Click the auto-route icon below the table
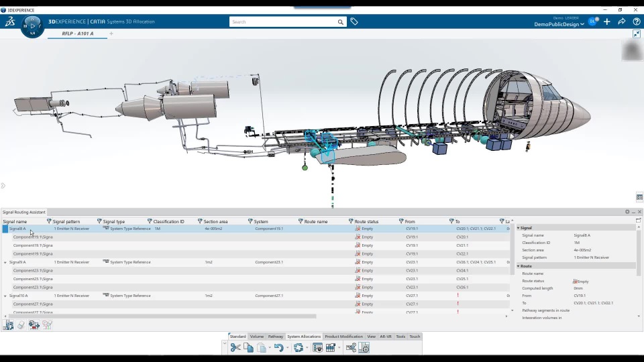 (8, 325)
